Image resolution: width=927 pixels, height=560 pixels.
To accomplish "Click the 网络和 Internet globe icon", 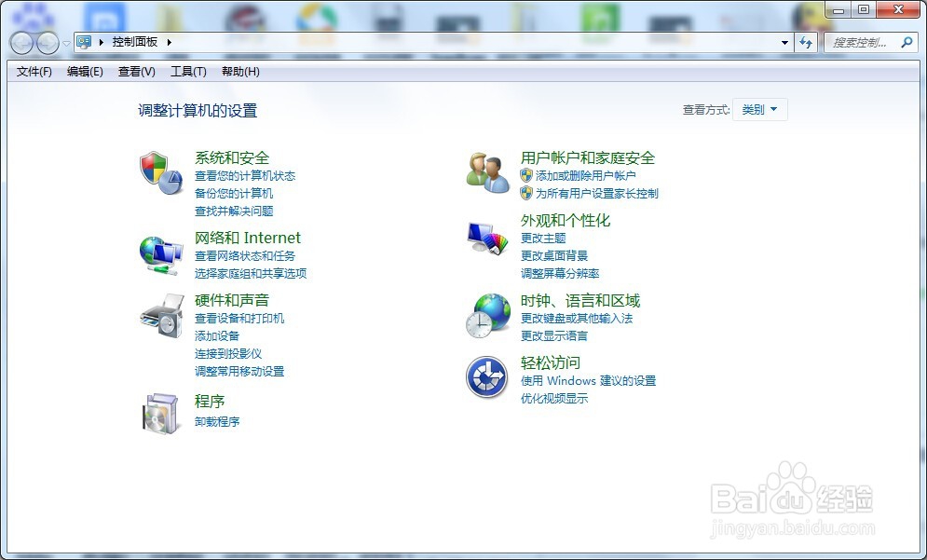I will click(x=160, y=254).
